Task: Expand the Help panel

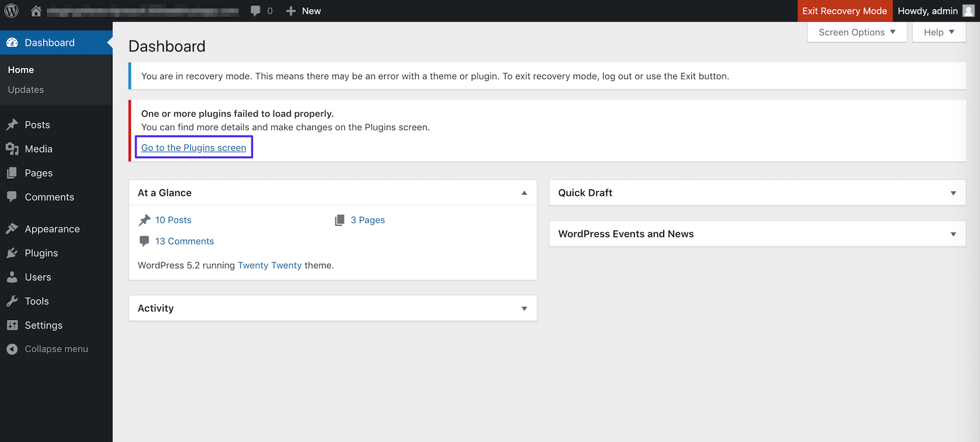Action: (938, 31)
